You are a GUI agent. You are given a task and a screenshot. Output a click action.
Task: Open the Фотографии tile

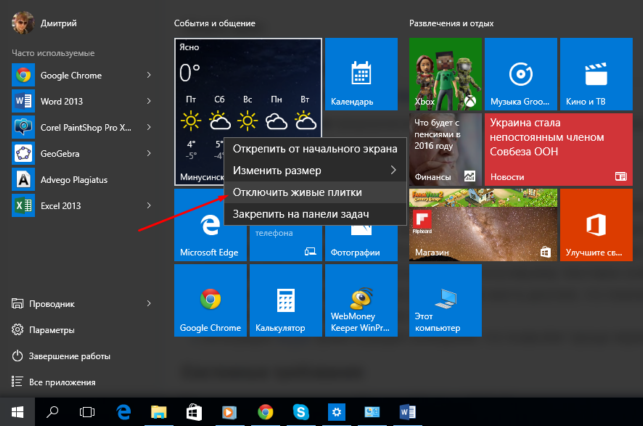tap(361, 244)
